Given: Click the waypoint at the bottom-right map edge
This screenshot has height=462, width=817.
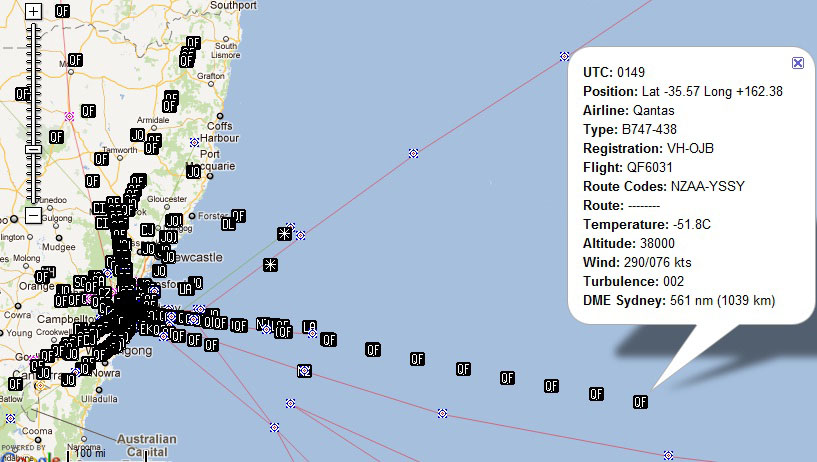Looking at the screenshot, I should click(669, 455).
